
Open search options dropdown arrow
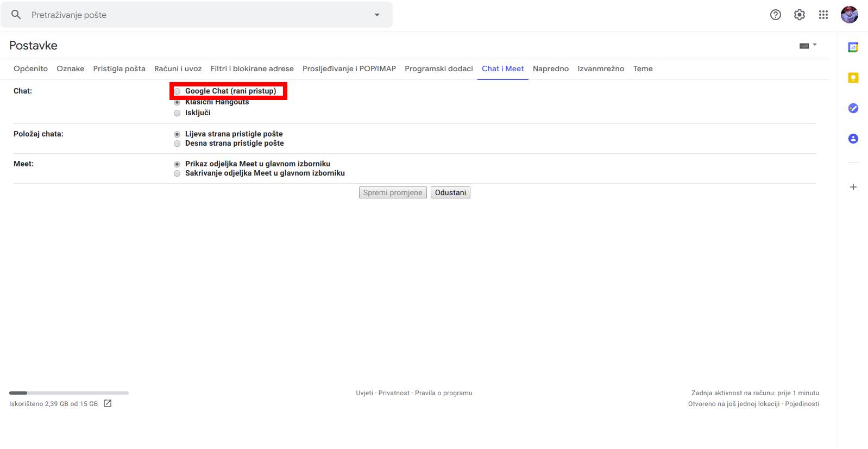coord(377,15)
